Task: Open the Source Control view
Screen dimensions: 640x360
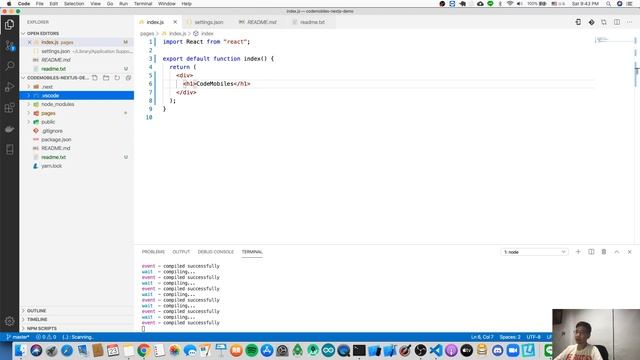Action: (x=9, y=46)
